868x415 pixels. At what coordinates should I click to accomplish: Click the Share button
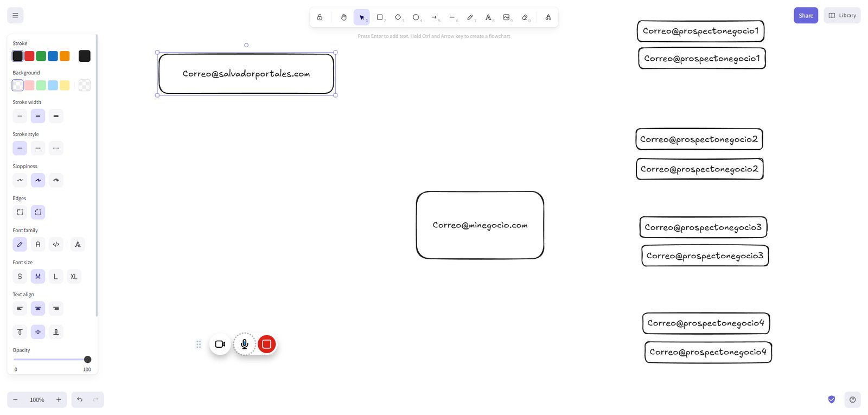pos(806,16)
